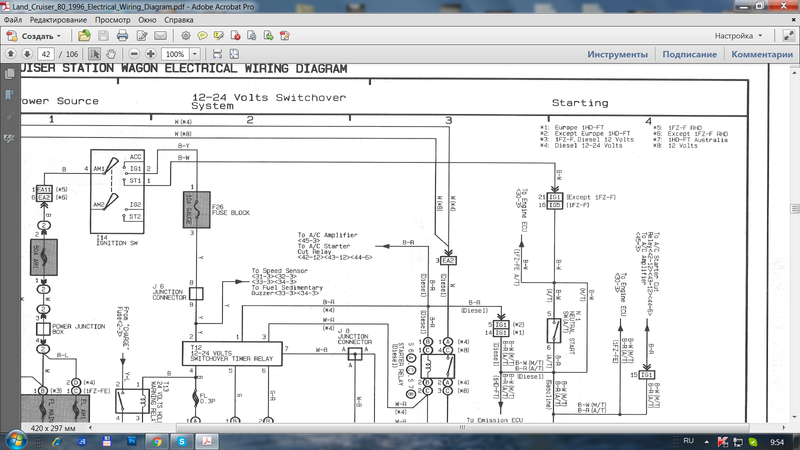Screen dimensions: 800x450
Task: Open the Комментарии pane
Action: tap(763, 54)
